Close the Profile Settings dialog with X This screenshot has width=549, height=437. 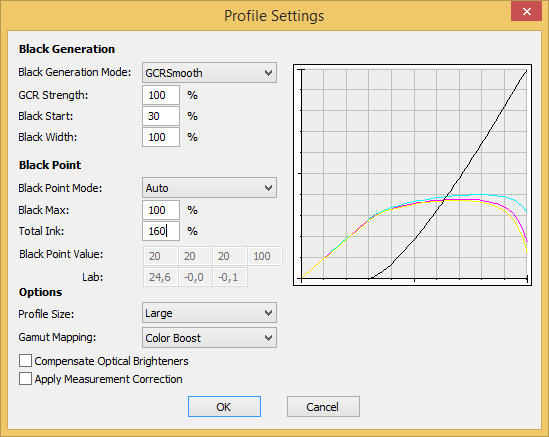(x=527, y=11)
